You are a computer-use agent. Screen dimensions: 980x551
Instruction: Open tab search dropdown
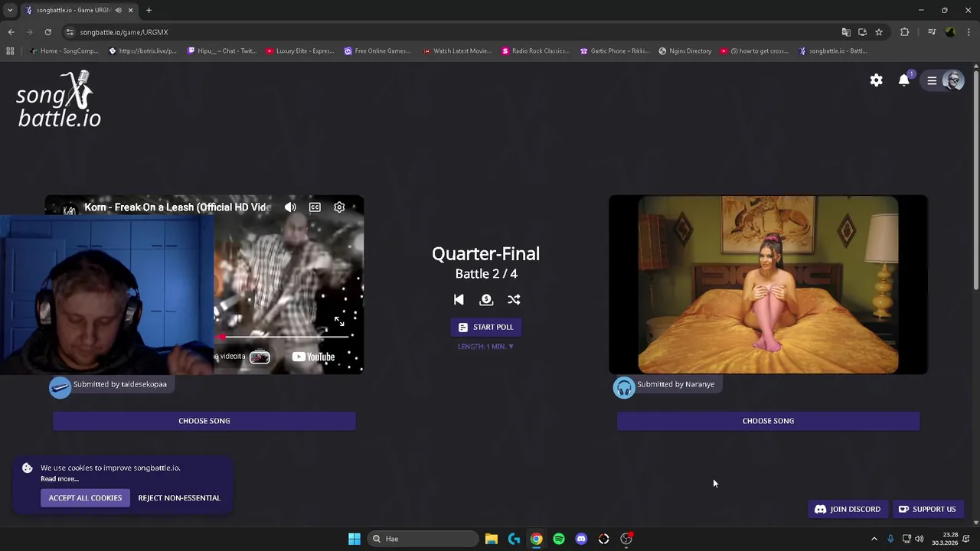pos(10,10)
